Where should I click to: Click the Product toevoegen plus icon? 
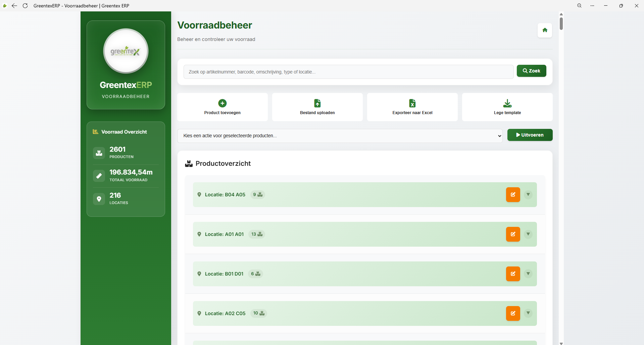coord(222,103)
